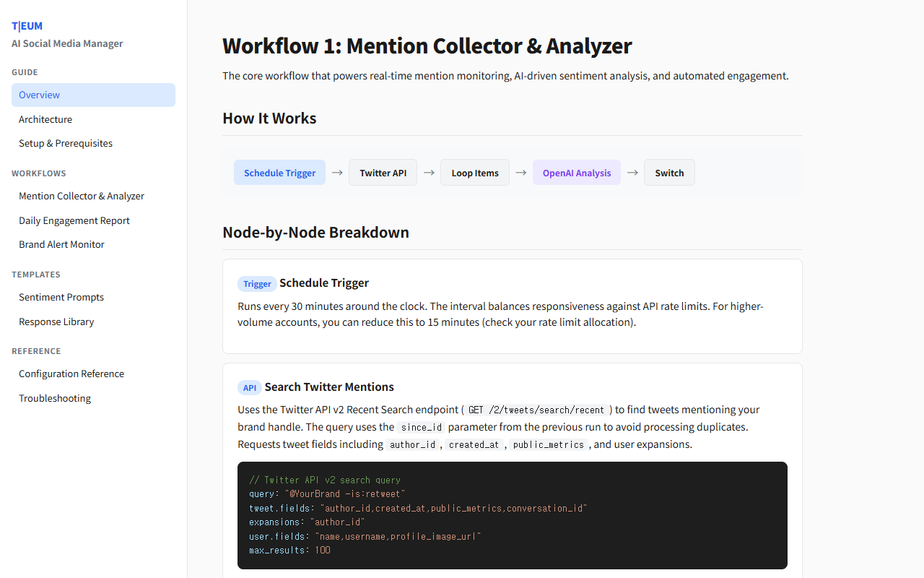Click the T|EUM logo
The width and height of the screenshot is (924, 578).
(27, 25)
